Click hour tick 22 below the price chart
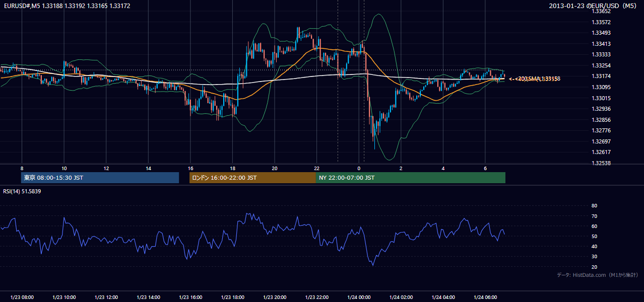The image size is (644, 302). 316,168
